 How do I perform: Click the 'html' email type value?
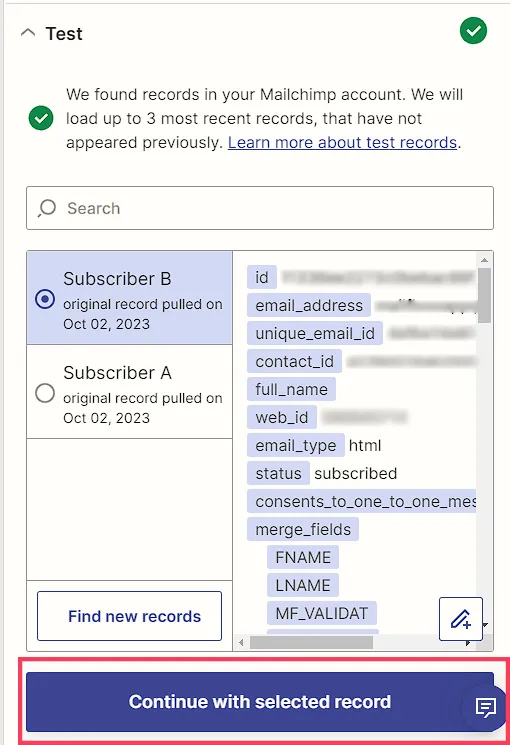pos(365,446)
